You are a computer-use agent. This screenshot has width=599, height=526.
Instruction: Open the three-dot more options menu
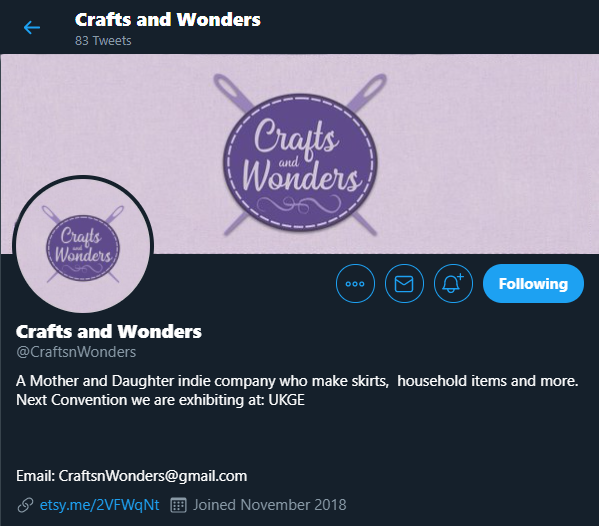pos(355,283)
